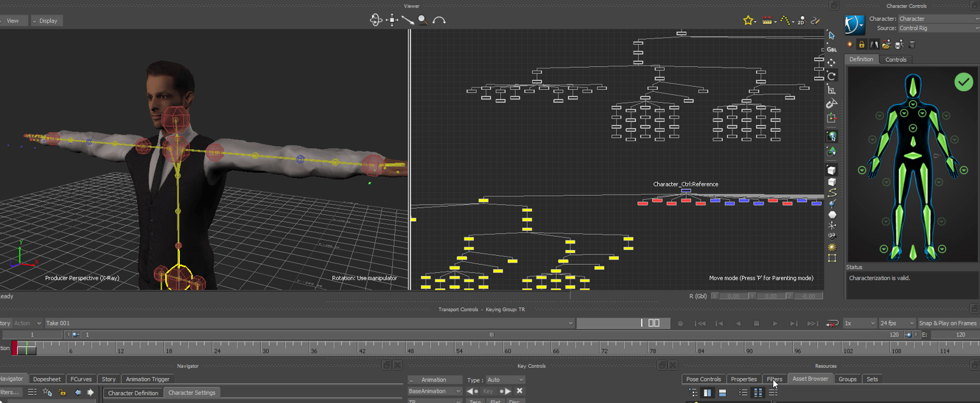This screenshot has height=403, width=980.
Task: Select the Character Definition tab
Action: coord(133,393)
